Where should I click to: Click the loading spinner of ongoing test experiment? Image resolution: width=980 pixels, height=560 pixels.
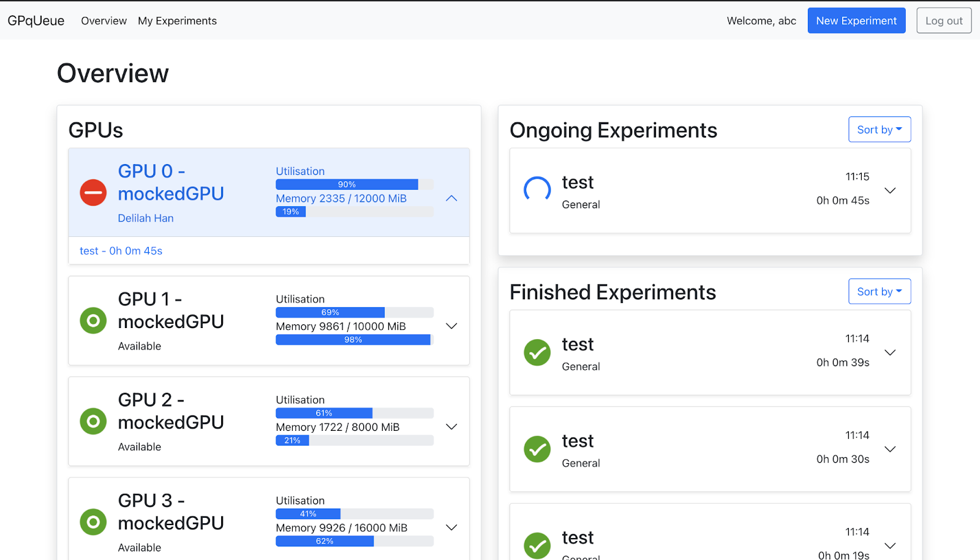(537, 190)
